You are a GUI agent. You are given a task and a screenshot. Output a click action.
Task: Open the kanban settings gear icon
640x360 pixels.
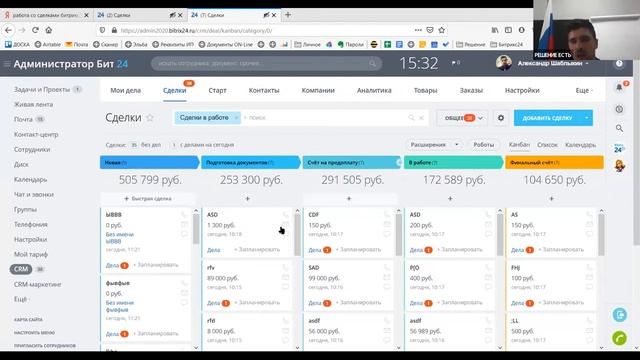click(x=501, y=118)
